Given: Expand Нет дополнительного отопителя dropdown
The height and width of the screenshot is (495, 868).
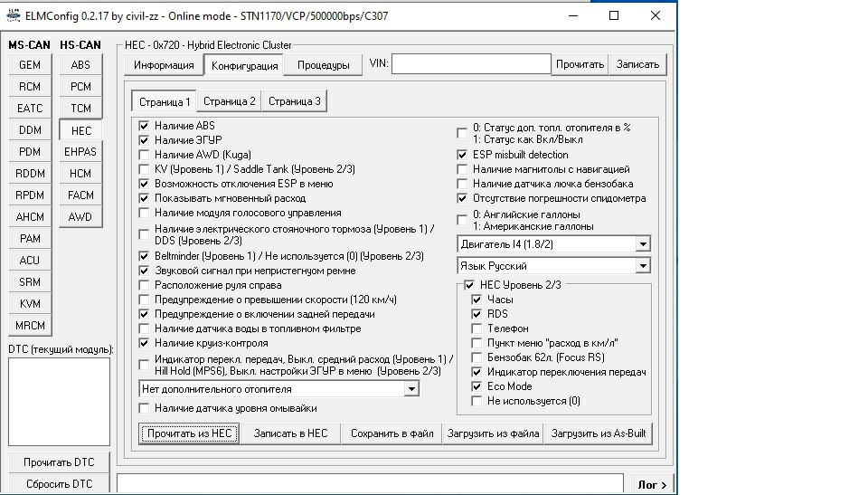Looking at the screenshot, I should click(x=411, y=389).
